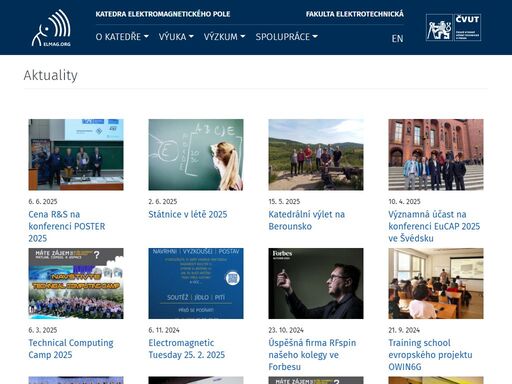Click the chalkboard Státnice image
Screen dimensions: 512x384
(x=196, y=155)
